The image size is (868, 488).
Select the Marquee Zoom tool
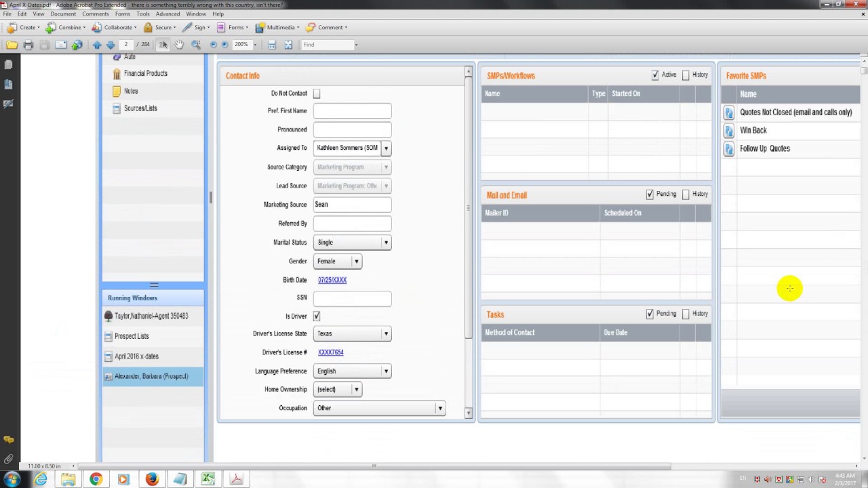tap(196, 45)
